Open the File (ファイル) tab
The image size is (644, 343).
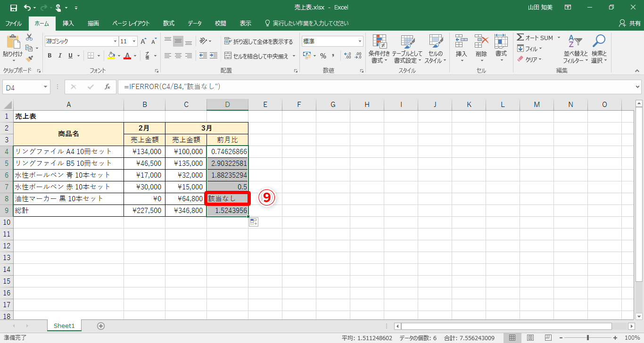click(x=13, y=23)
